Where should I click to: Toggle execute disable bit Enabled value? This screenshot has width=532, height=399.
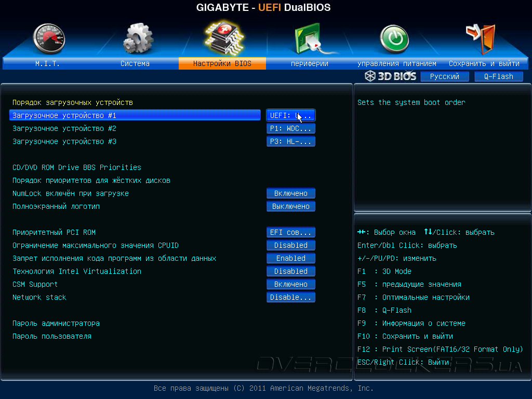(291, 258)
